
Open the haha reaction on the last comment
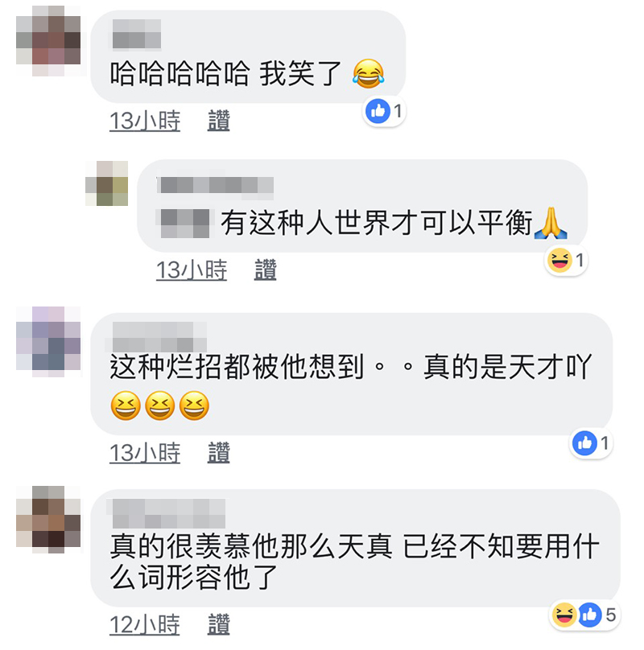click(564, 615)
